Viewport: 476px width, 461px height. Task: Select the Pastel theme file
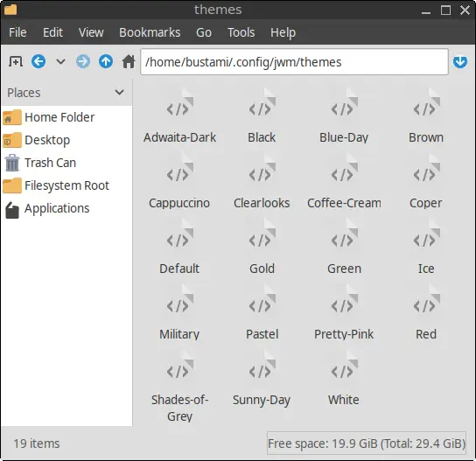pyautogui.click(x=262, y=313)
